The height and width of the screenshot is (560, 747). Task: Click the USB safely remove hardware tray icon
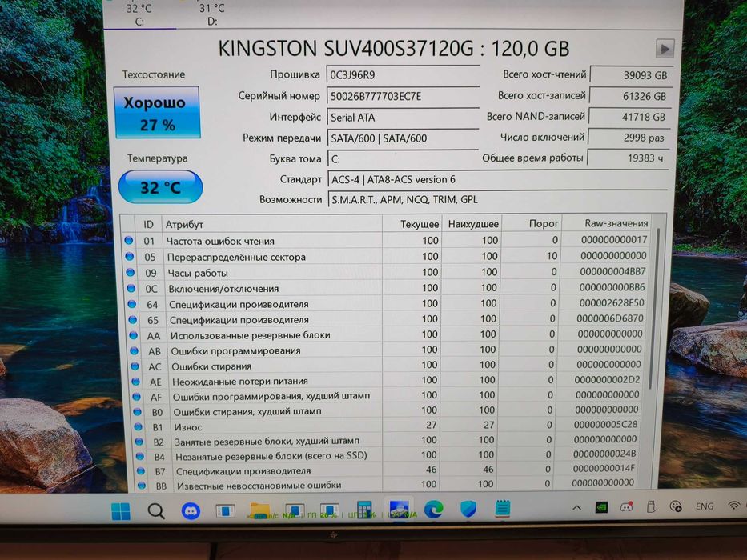coord(651,506)
